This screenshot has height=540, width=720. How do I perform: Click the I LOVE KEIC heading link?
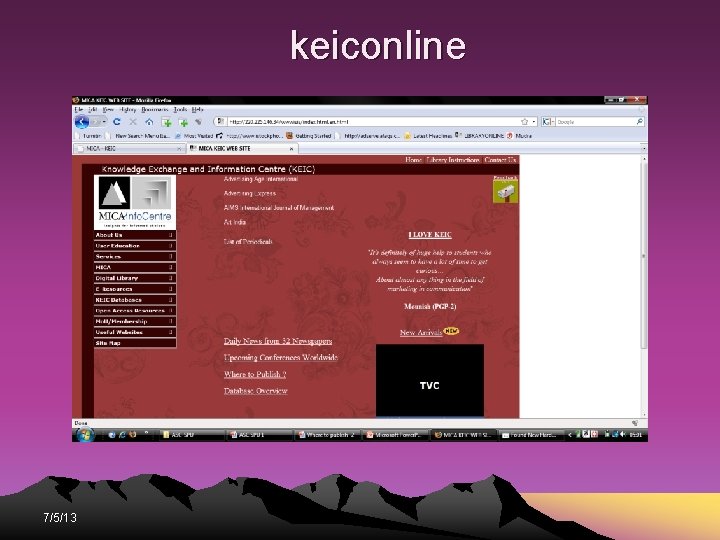[430, 235]
